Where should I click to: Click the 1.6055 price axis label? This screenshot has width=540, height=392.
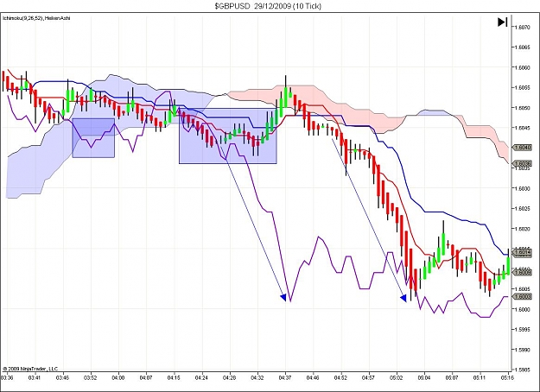(x=523, y=87)
